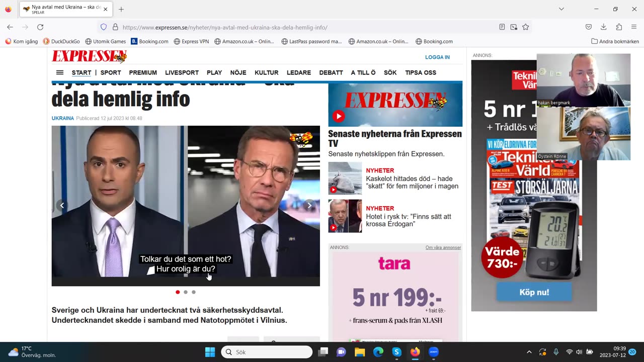The height and width of the screenshot is (362, 644).
Task: Open DuckDuckGo bookmark
Action: 61,41
